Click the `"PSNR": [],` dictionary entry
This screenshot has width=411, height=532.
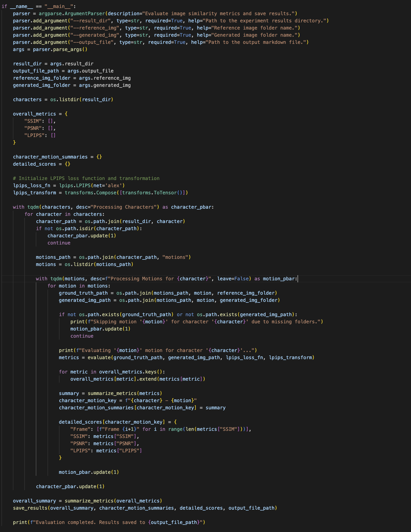click(40, 128)
